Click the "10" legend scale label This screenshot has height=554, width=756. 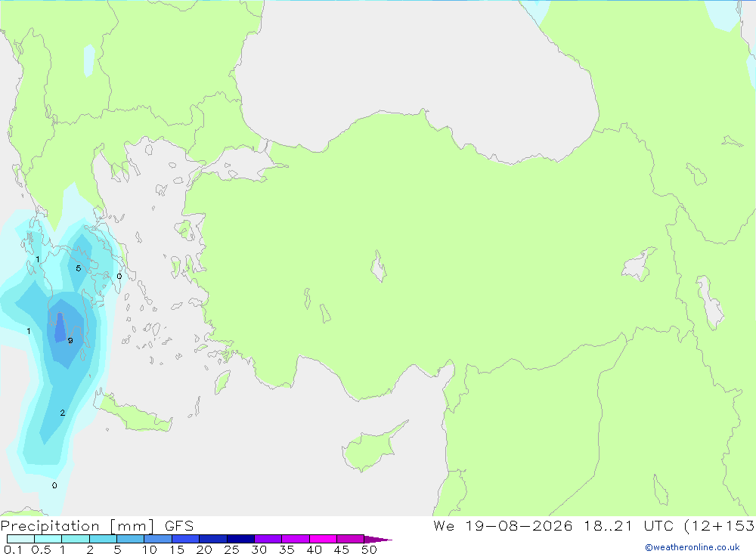click(150, 549)
